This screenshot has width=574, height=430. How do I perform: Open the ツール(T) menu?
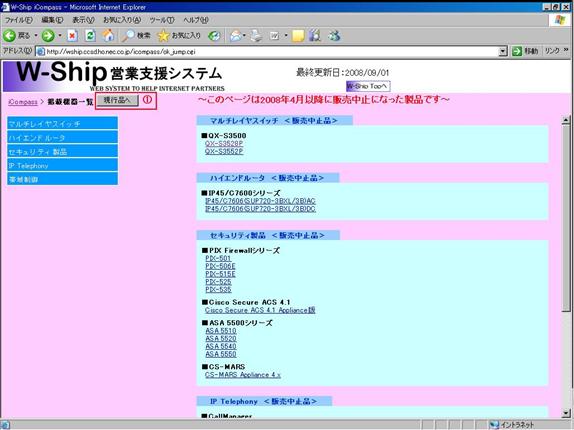point(162,20)
